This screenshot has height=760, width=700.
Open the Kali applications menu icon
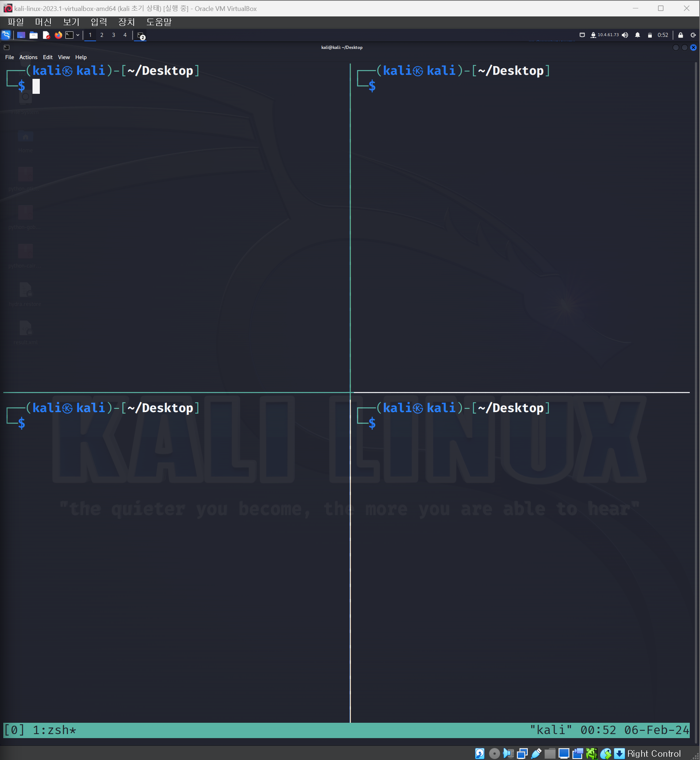point(6,35)
